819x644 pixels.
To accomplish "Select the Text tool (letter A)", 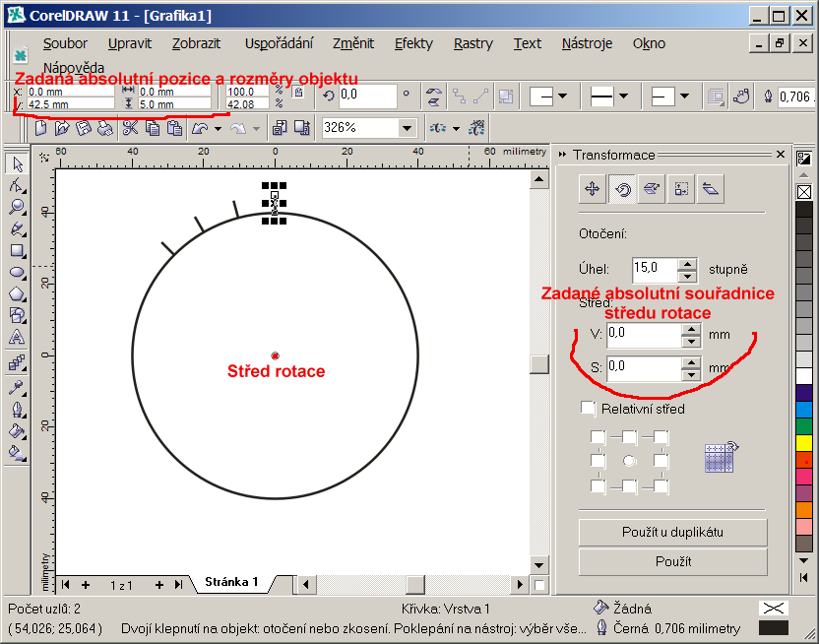I will tap(18, 338).
